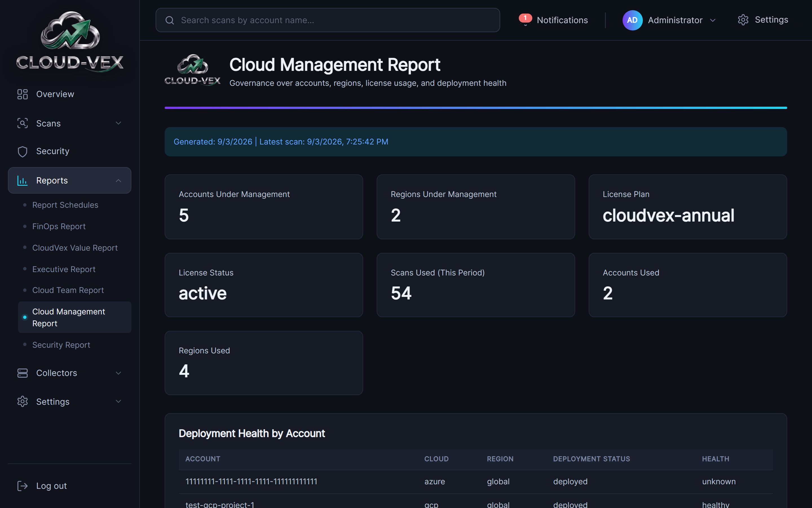Screen dimensions: 812x508
Task: Open Report Schedules
Action: tap(65, 205)
